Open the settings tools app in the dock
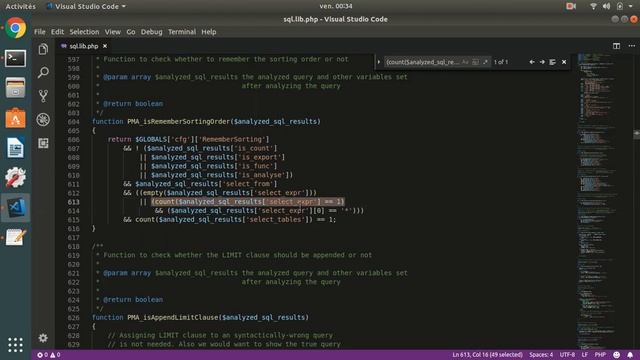 click(16, 178)
